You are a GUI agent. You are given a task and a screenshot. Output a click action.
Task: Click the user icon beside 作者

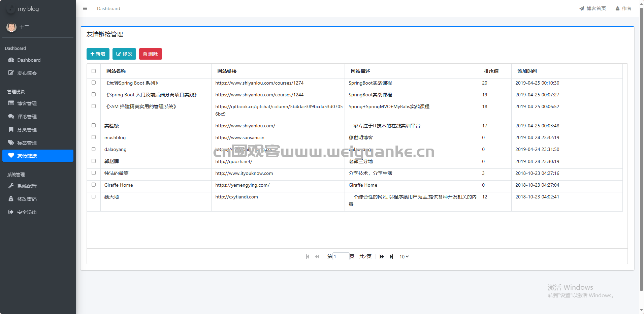617,8
